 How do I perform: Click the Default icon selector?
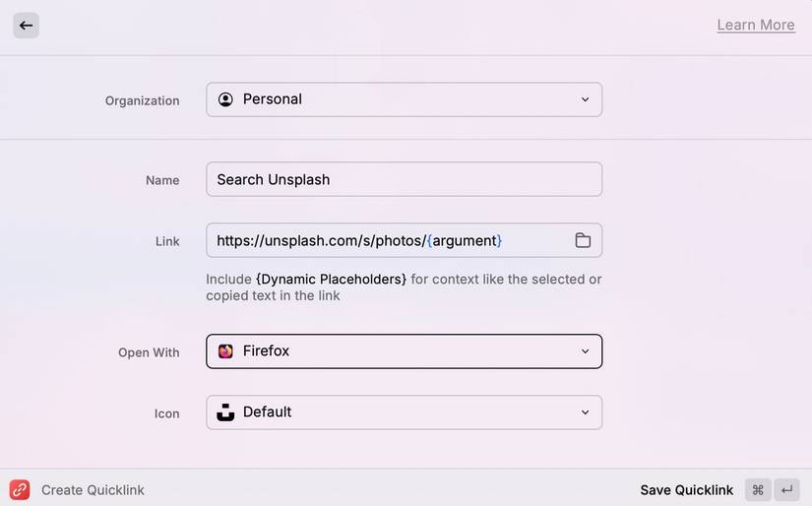point(404,412)
